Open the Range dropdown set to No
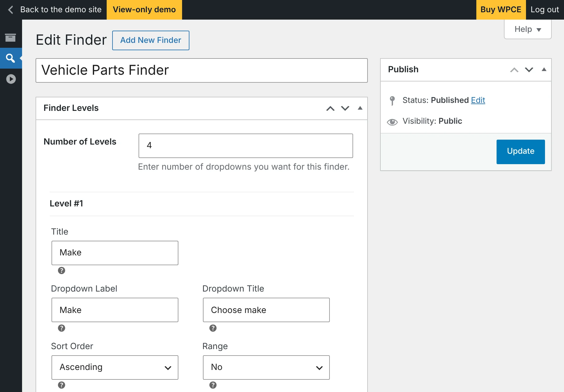 pos(266,367)
